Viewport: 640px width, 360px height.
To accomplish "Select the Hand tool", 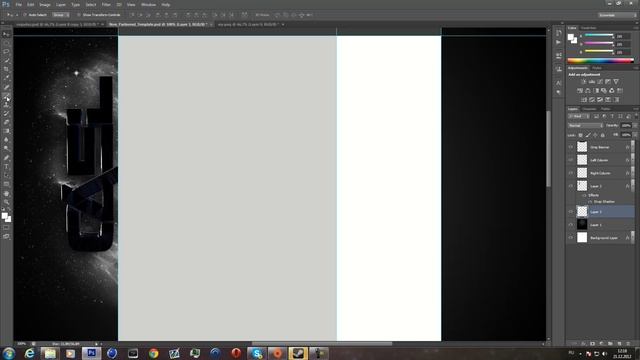I will (x=6, y=193).
